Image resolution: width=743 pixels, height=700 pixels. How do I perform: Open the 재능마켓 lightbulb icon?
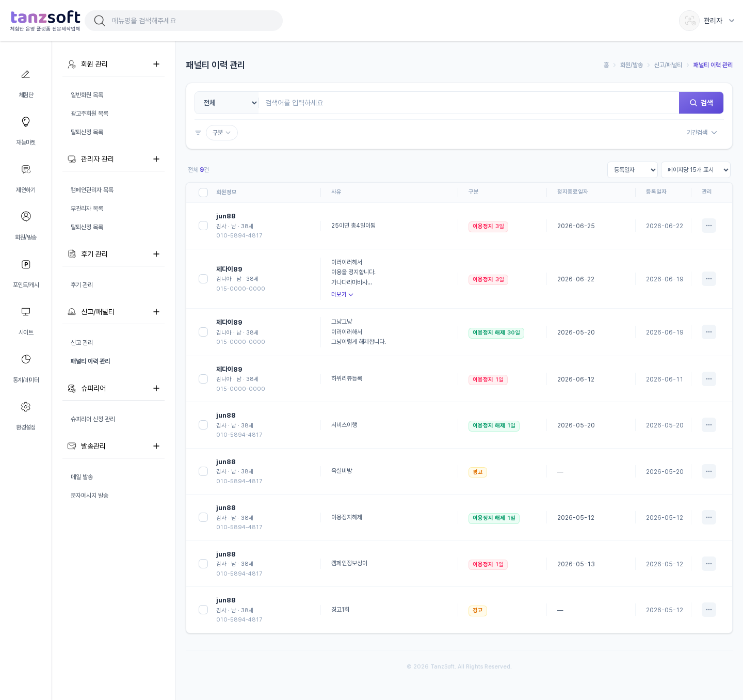pos(26,122)
